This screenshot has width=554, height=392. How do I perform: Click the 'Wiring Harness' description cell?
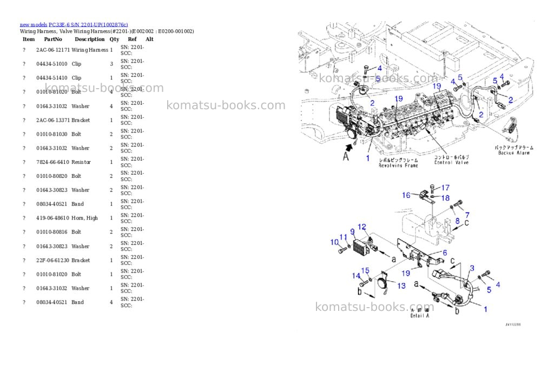[x=90, y=50]
